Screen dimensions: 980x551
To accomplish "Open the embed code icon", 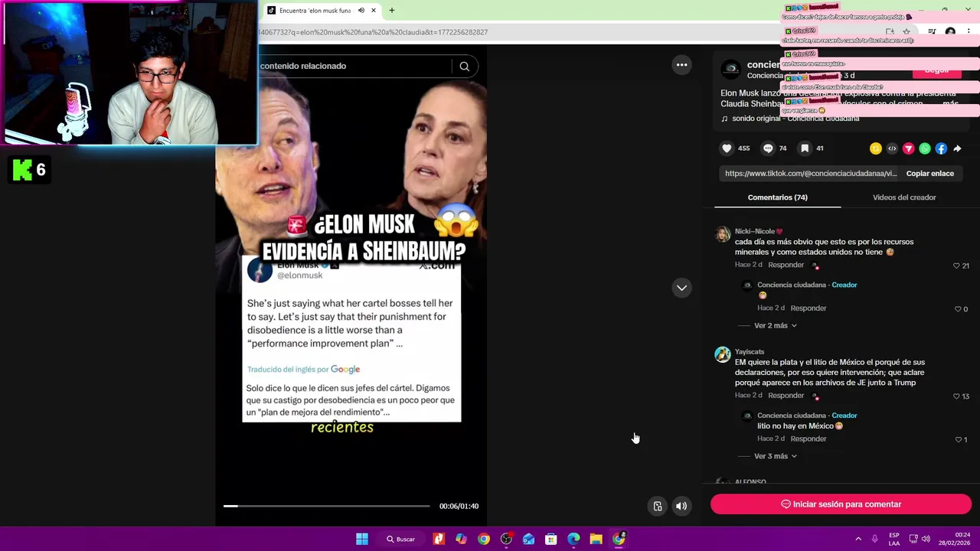I will [x=892, y=148].
